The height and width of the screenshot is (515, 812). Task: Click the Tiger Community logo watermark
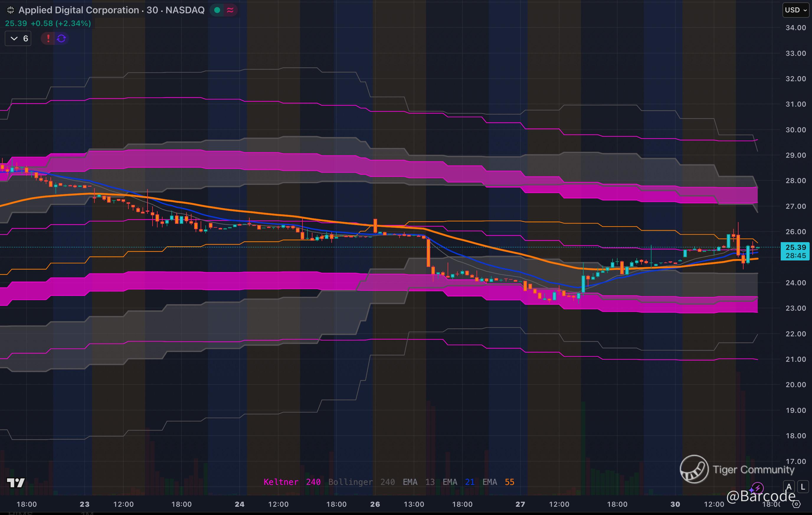694,469
